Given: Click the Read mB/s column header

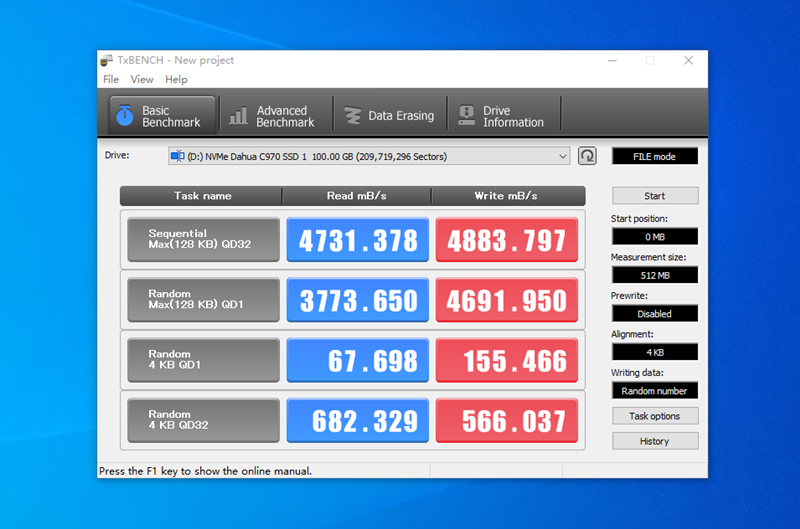Looking at the screenshot, I should (x=357, y=196).
